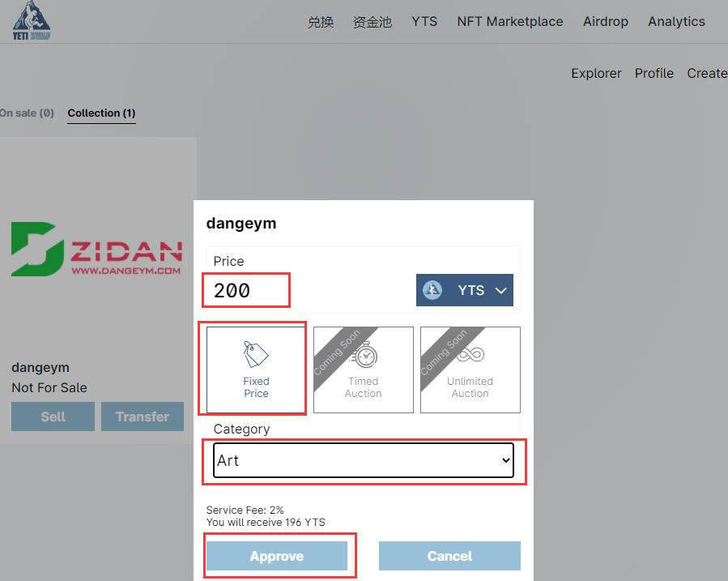Click the Unlimited Auction infinity icon
The height and width of the screenshot is (581, 728).
click(470, 355)
